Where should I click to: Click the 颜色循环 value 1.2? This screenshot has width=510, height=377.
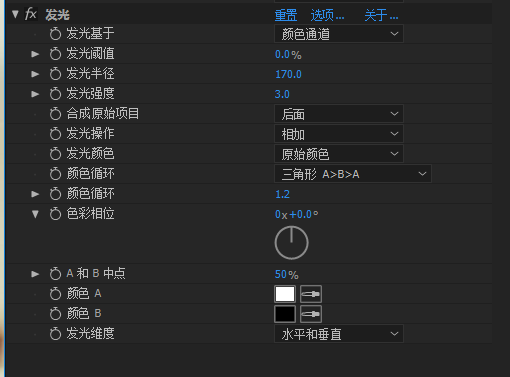(282, 194)
